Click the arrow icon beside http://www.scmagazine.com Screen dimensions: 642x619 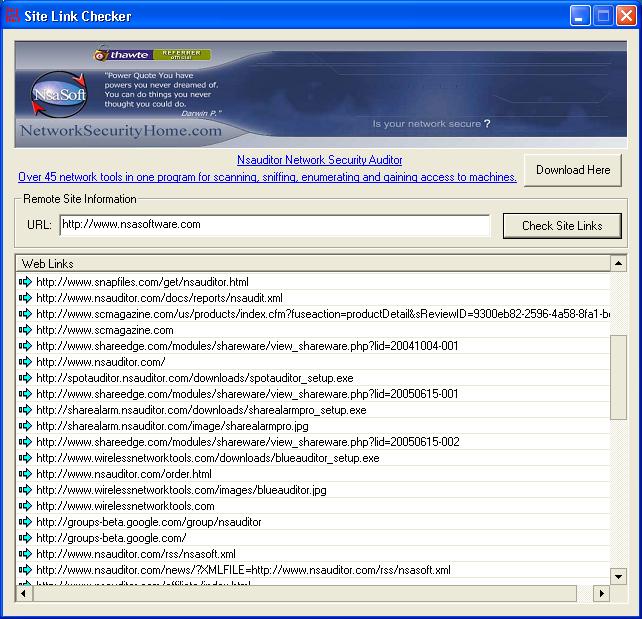point(25,330)
